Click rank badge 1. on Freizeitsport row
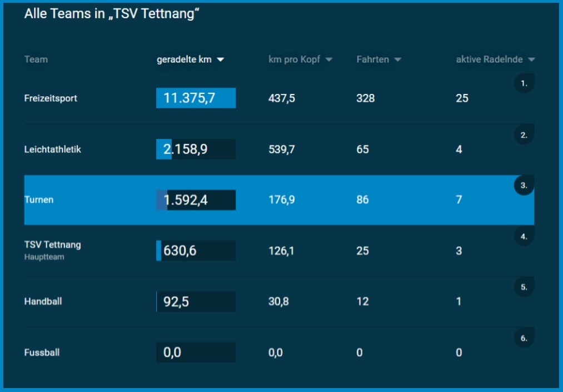 coord(524,83)
